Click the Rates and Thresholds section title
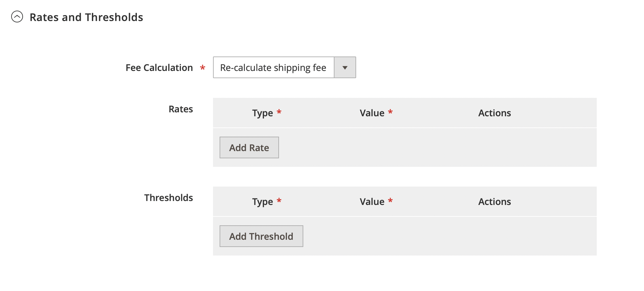The width and height of the screenshot is (644, 291). click(x=86, y=17)
